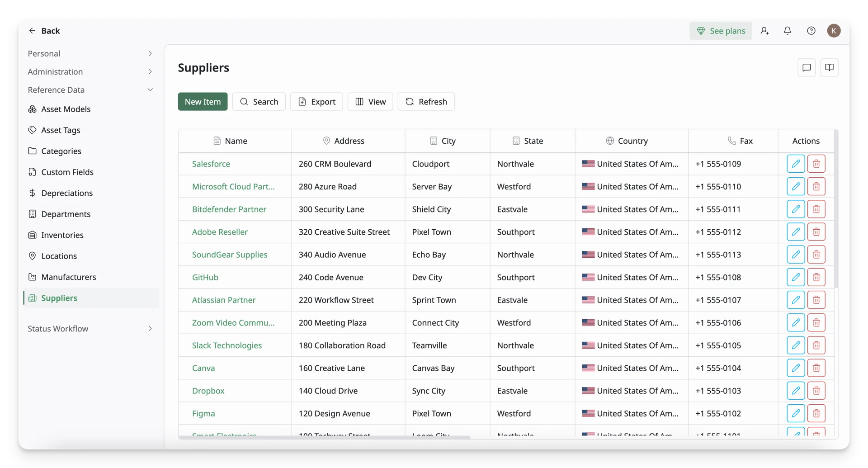Viewport: 868px width, 468px height.
Task: Open the K user avatar menu
Action: tap(834, 31)
